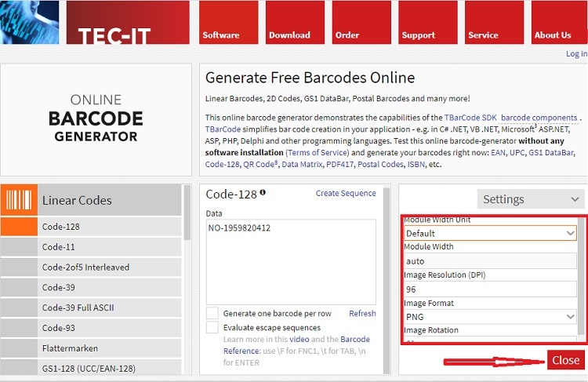
Task: Click the EAN link
Action: 498,152
